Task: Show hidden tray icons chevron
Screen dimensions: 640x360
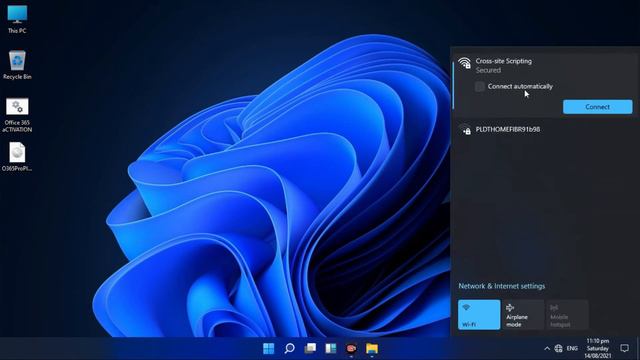Action: point(547,349)
